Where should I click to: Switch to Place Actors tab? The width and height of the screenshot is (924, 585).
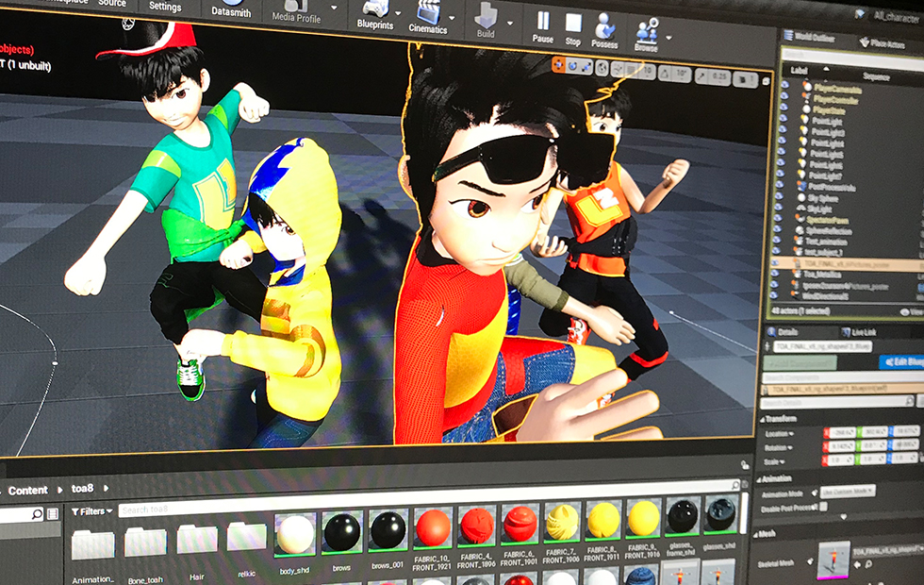[883, 42]
